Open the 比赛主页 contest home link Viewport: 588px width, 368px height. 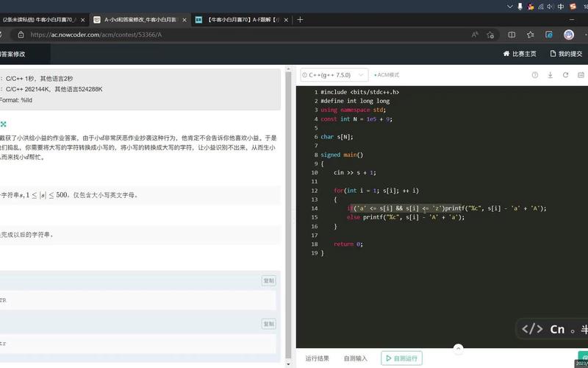click(x=520, y=54)
